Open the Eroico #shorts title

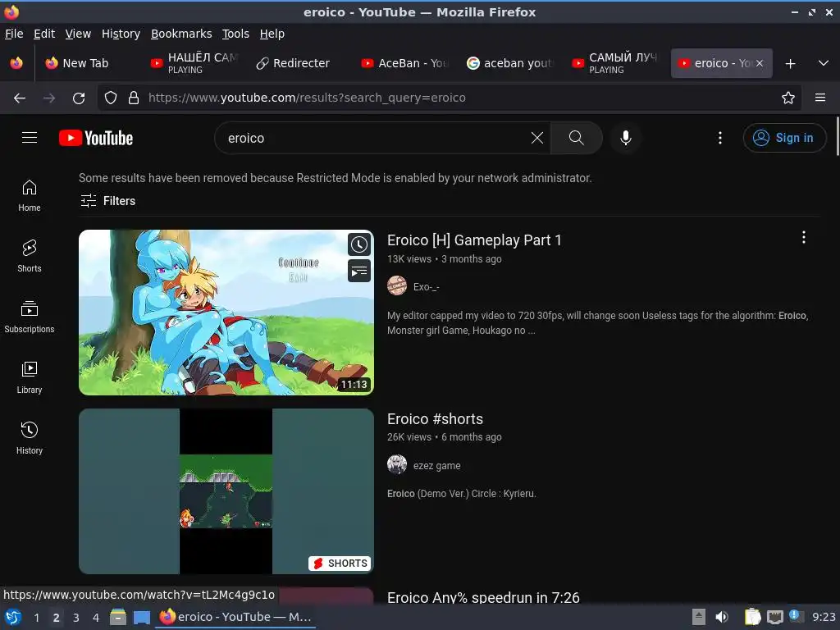435,419
